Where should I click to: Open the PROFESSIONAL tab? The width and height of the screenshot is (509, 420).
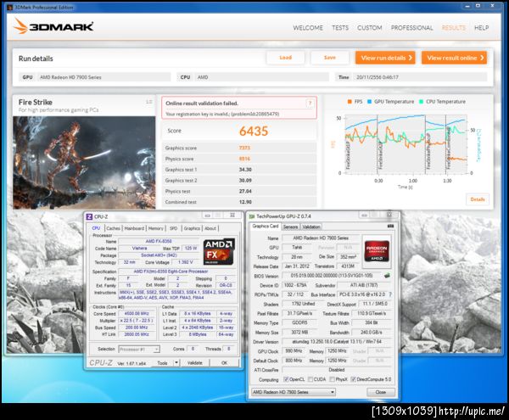(411, 28)
